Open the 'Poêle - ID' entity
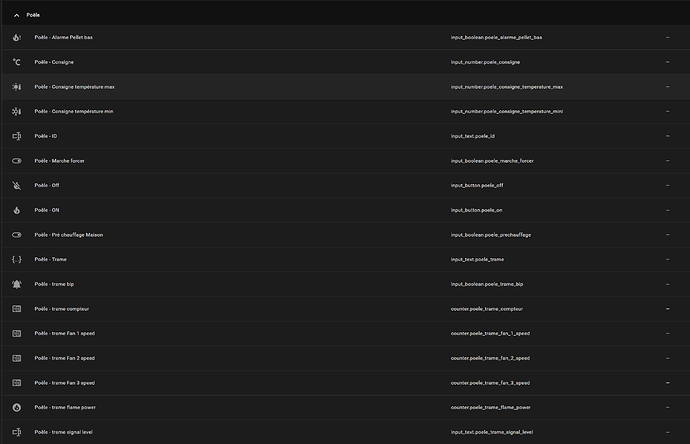 (x=46, y=136)
